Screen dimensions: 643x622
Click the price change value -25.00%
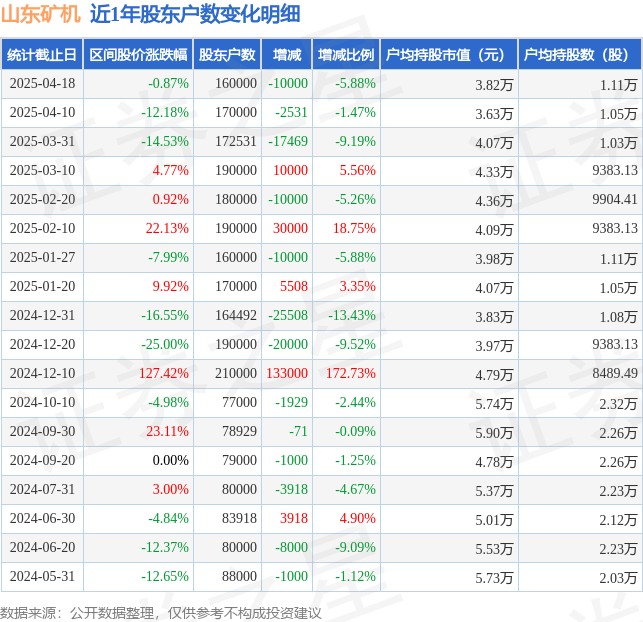[165, 344]
